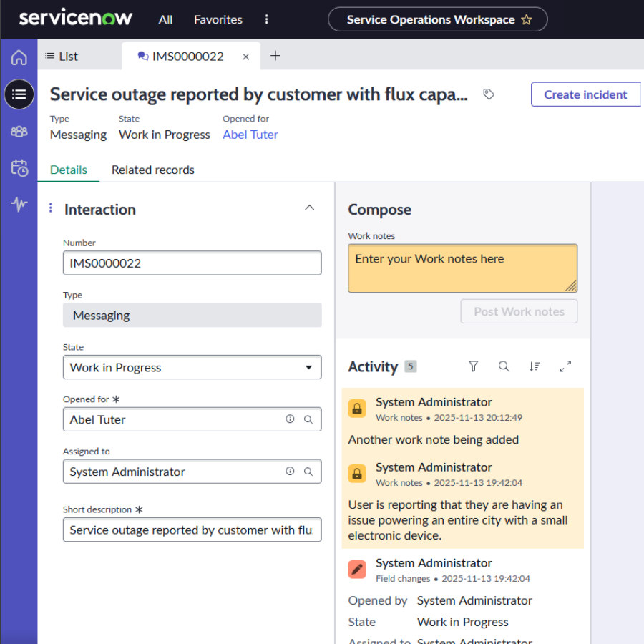Click lock icon on 20:12:49 work note
This screenshot has height=644, width=644.
[357, 409]
